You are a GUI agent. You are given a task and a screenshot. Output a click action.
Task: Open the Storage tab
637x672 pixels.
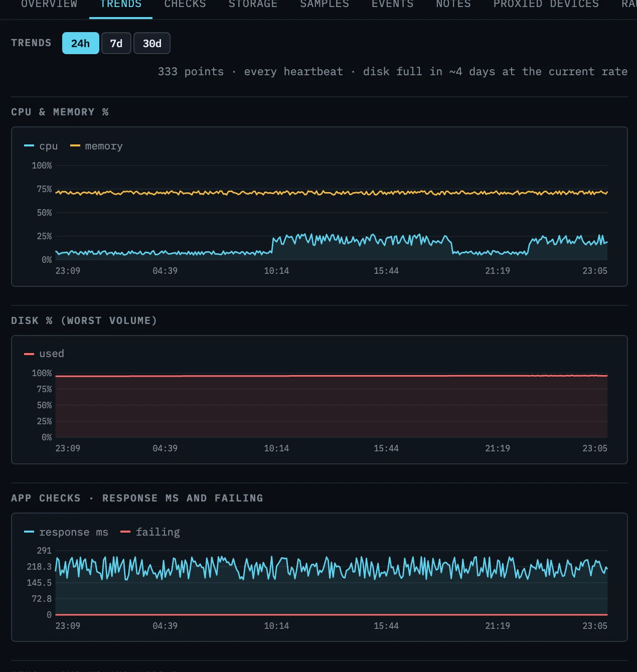(x=253, y=5)
